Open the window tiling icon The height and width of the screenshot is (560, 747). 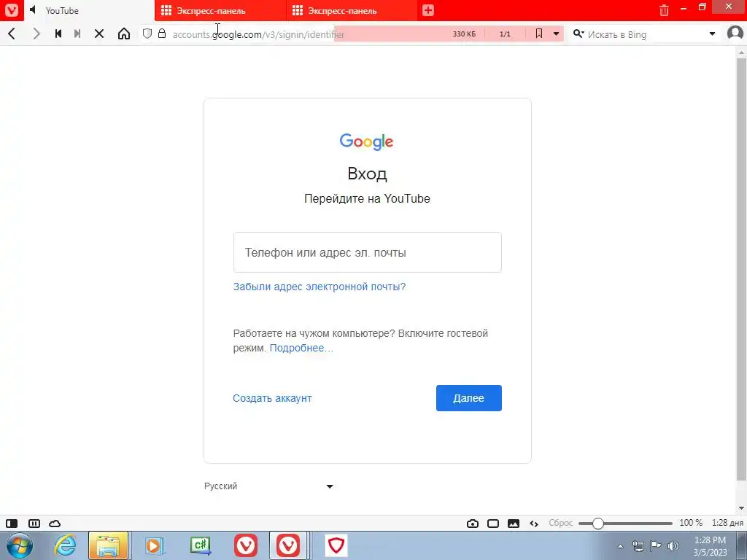pyautogui.click(x=493, y=524)
